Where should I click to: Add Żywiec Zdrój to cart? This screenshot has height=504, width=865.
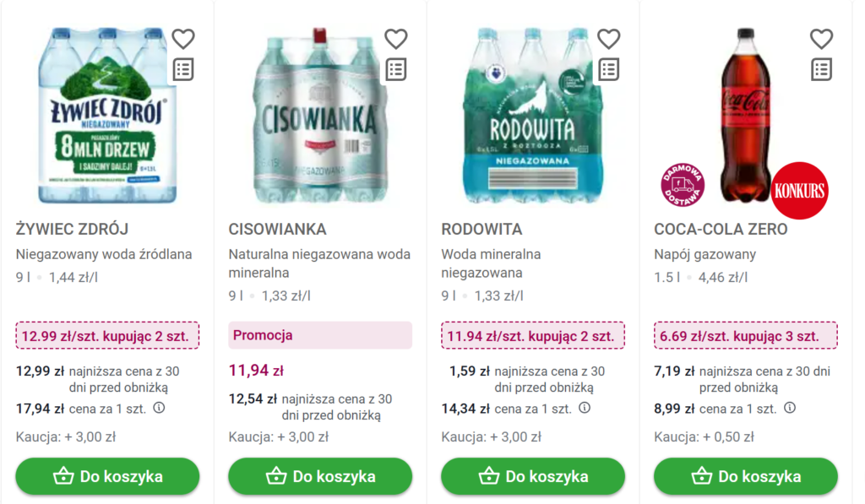point(108,476)
